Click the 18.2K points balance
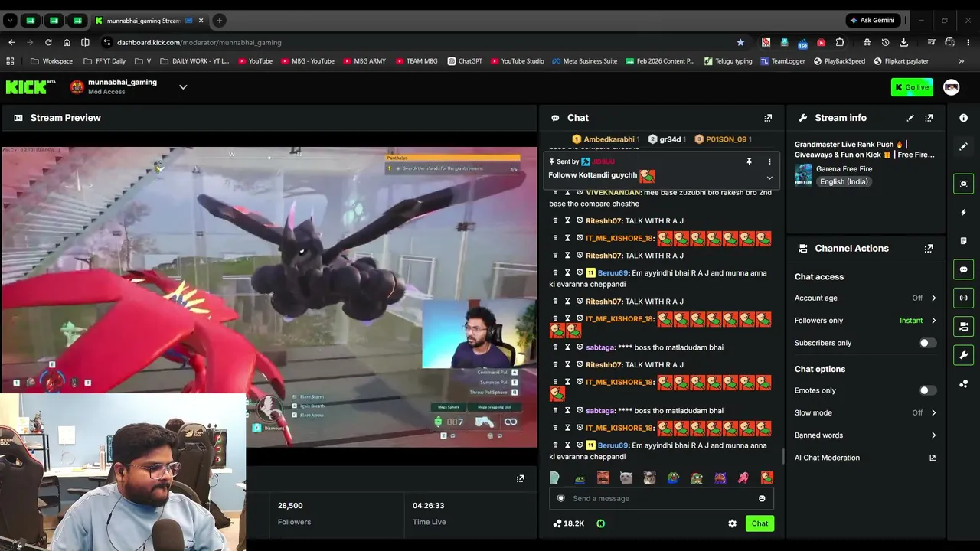980x551 pixels. pos(568,523)
